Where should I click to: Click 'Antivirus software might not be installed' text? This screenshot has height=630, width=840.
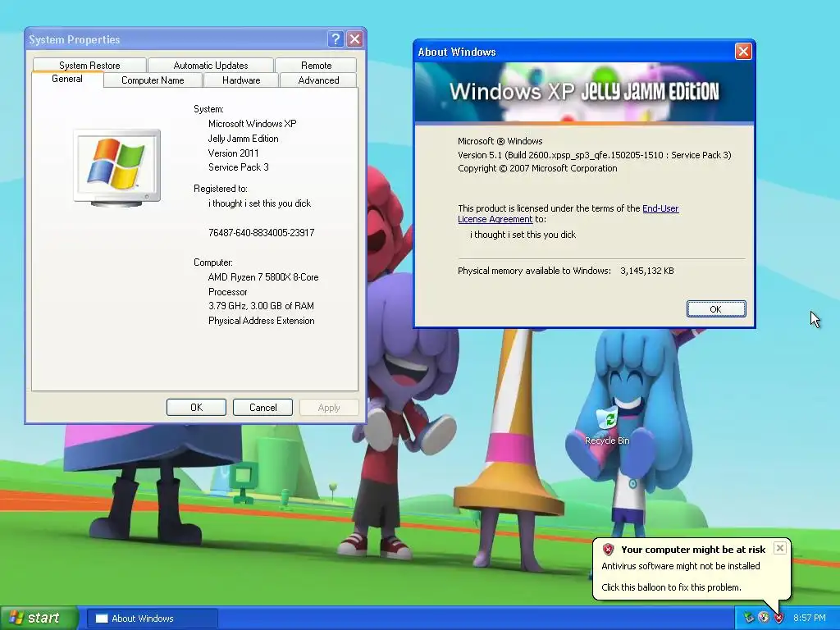click(680, 566)
